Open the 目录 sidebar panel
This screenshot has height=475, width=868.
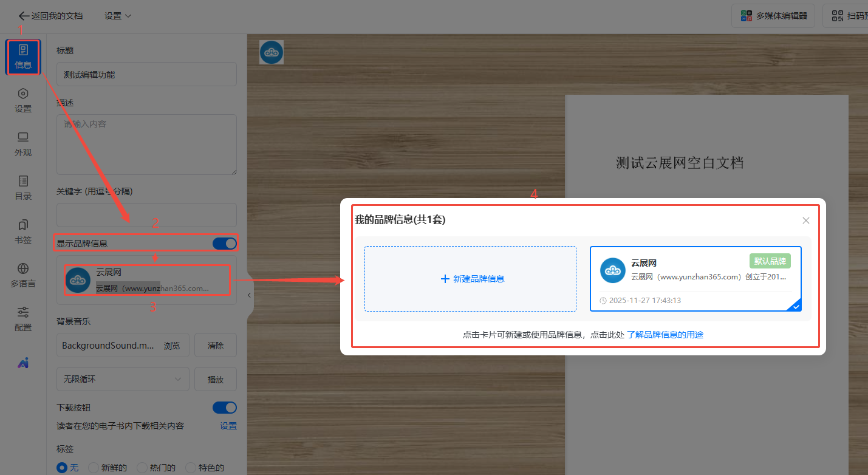click(23, 188)
